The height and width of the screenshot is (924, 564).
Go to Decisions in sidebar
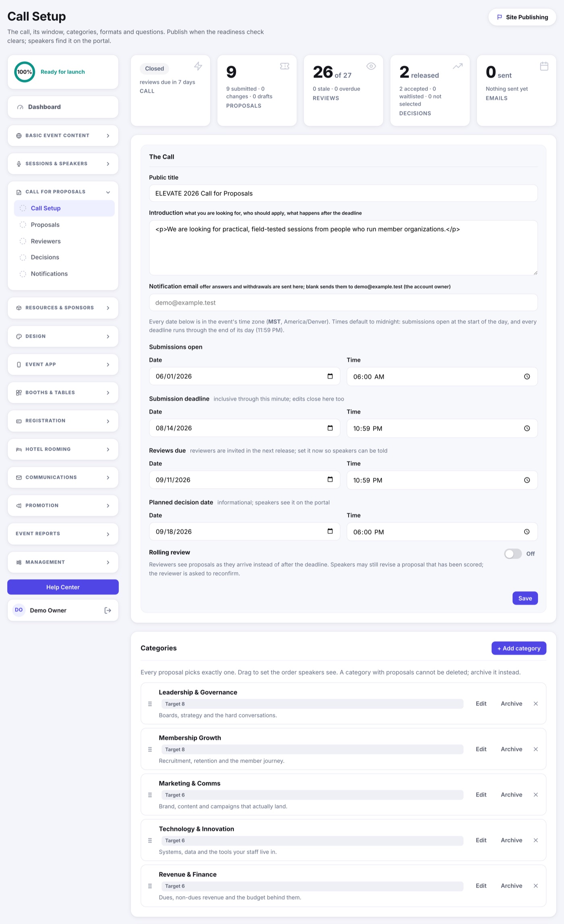click(64, 257)
